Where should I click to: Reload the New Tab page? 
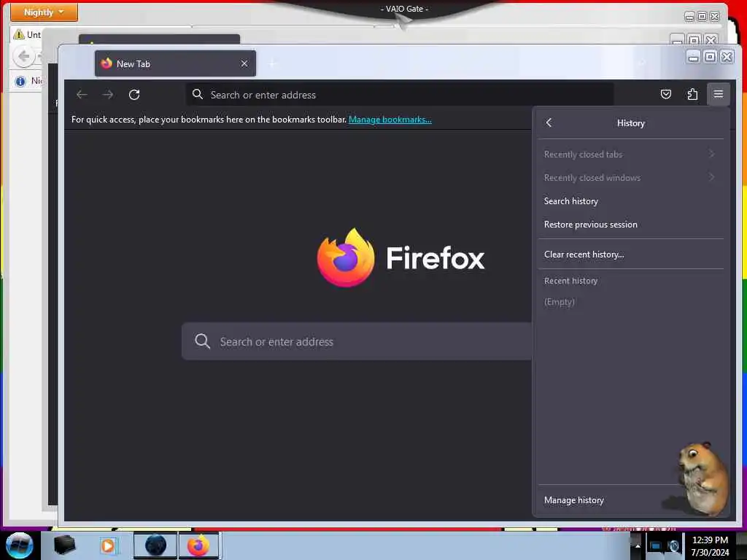(134, 95)
